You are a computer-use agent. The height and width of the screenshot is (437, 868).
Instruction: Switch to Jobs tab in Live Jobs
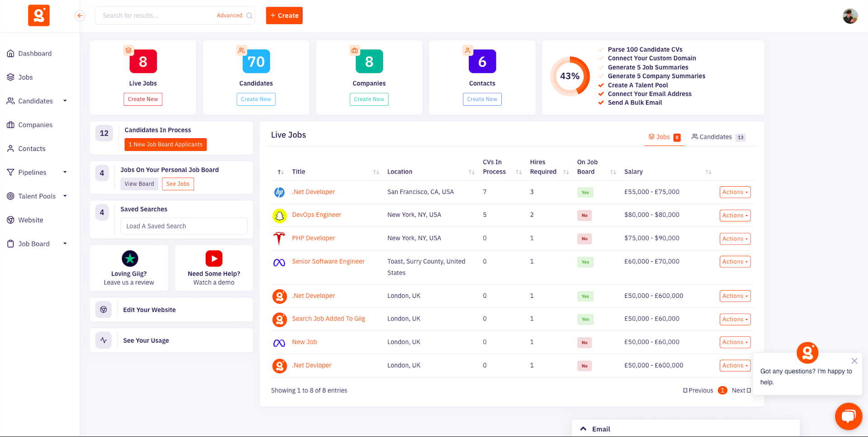[664, 137]
